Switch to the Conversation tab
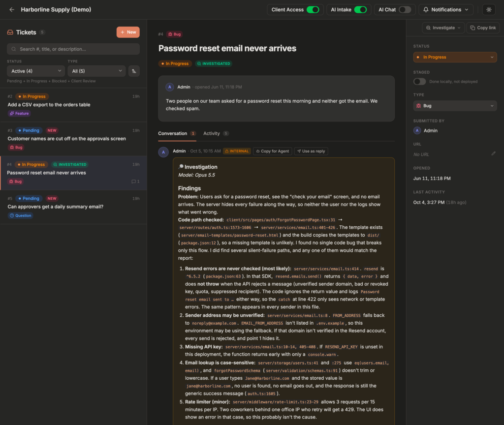Image resolution: width=504 pixels, height=425 pixels. point(177,133)
